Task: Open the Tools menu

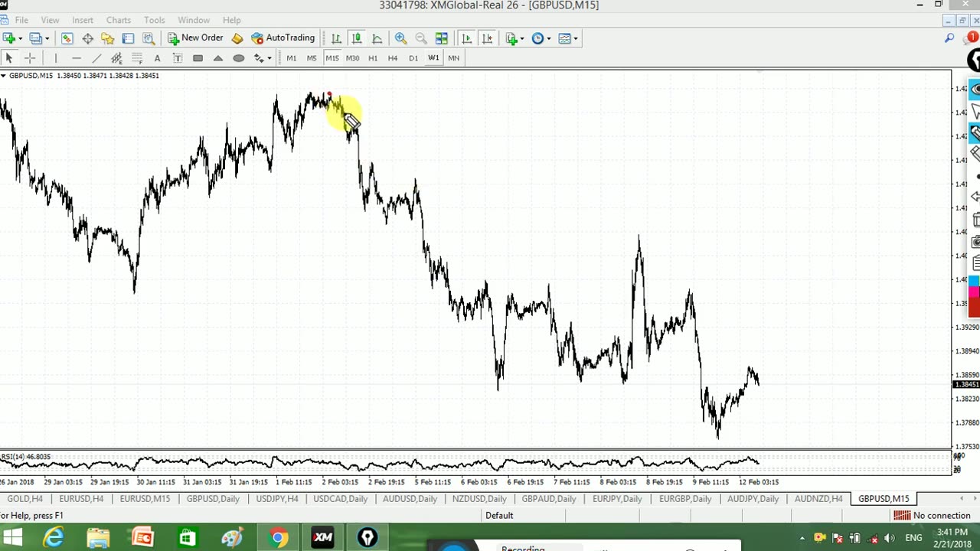Action: coord(155,20)
